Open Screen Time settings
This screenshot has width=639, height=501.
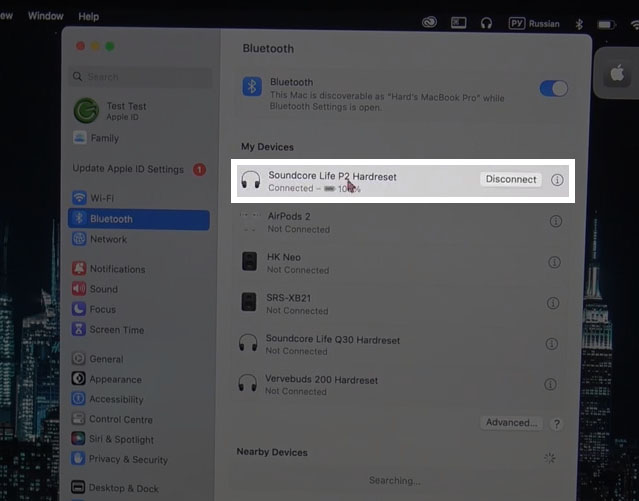pos(108,329)
